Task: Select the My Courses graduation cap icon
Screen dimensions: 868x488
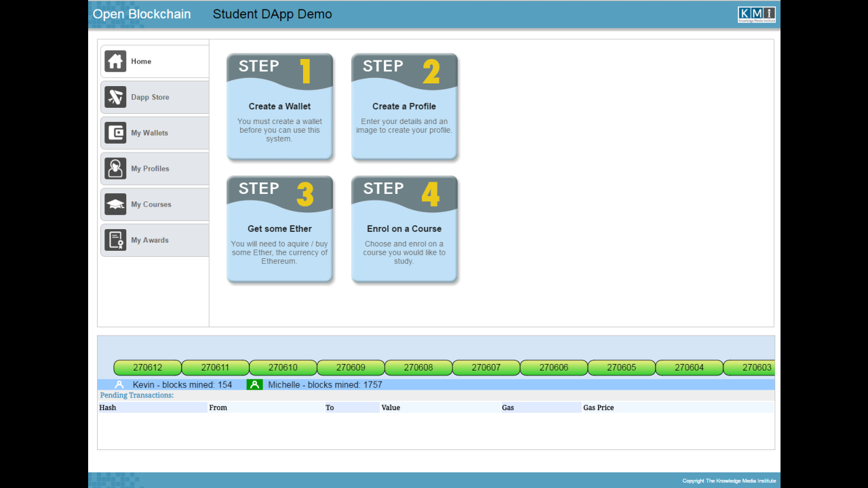Action: (115, 204)
